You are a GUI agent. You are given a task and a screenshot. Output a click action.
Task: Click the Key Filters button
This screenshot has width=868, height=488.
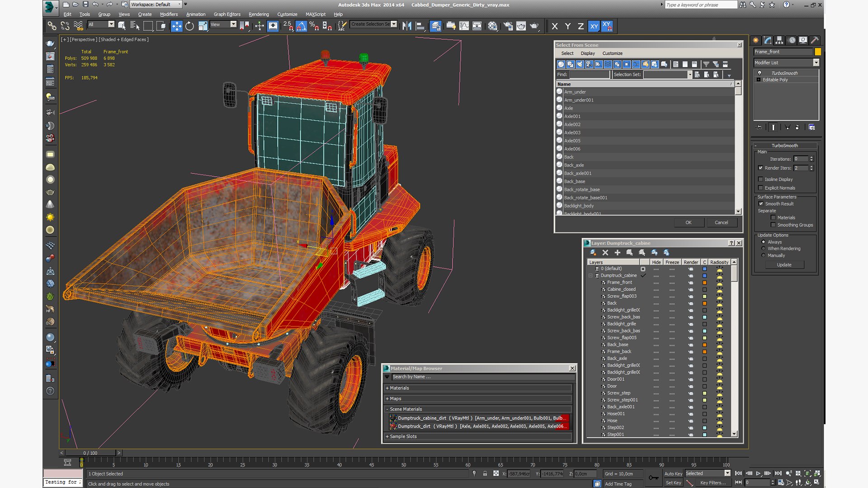[x=713, y=483]
